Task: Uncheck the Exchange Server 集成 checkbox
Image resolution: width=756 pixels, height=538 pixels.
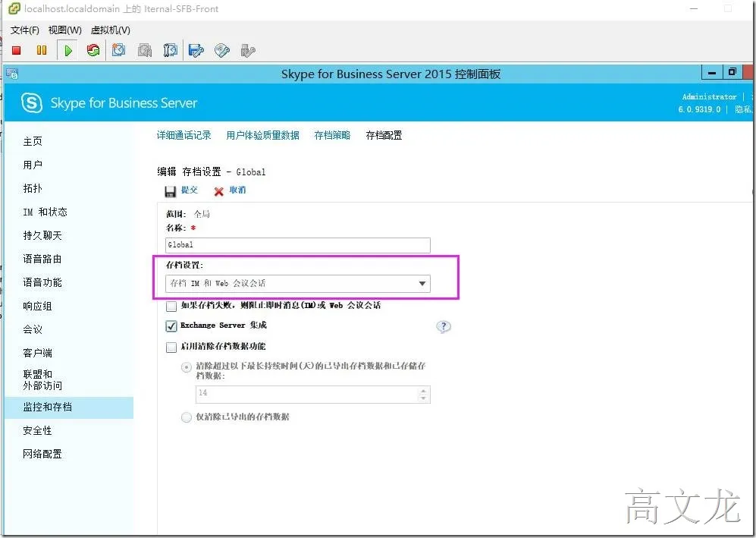Action: point(171,326)
